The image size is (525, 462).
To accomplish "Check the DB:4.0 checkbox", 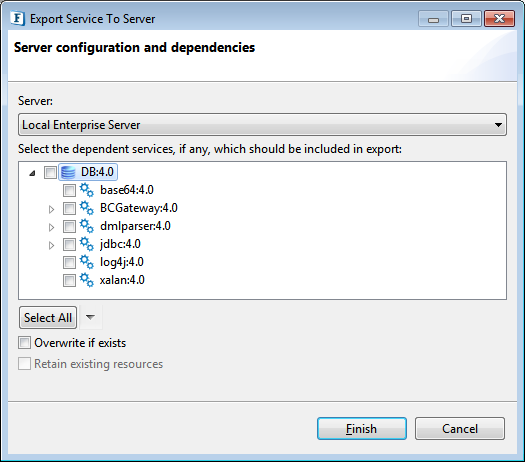I will (x=50, y=172).
